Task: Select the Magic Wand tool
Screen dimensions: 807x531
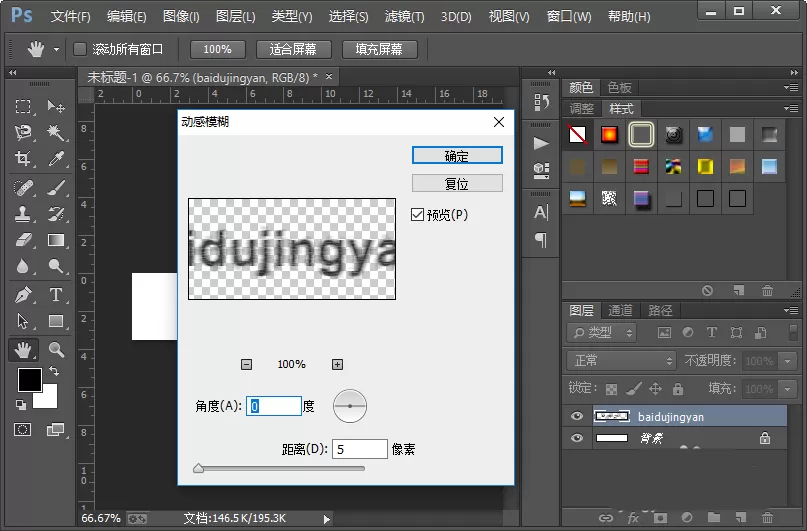Action: 56,133
